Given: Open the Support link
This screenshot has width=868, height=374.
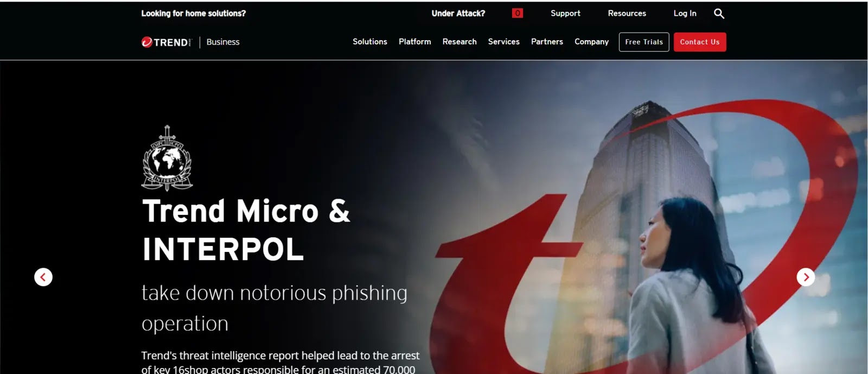Looking at the screenshot, I should coord(565,13).
